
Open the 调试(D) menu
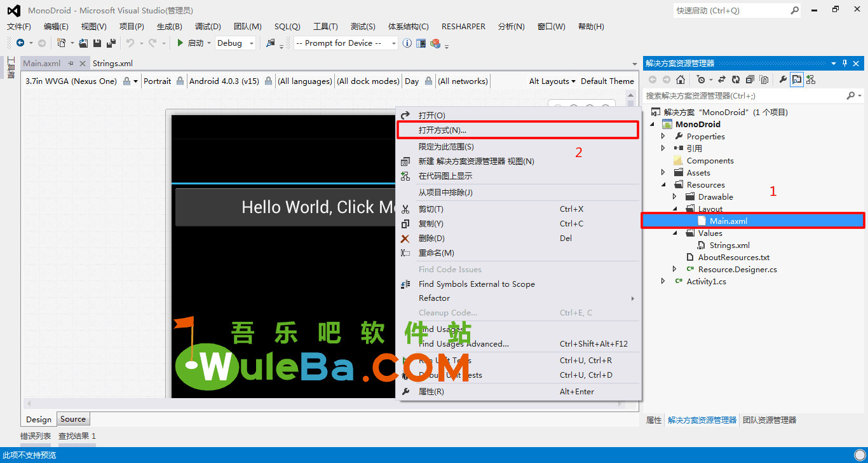[x=208, y=27]
